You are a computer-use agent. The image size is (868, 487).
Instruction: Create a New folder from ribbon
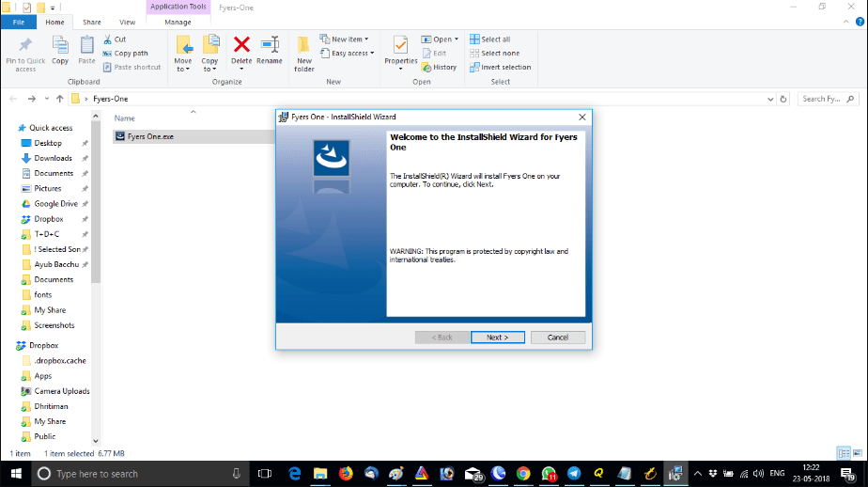click(304, 54)
